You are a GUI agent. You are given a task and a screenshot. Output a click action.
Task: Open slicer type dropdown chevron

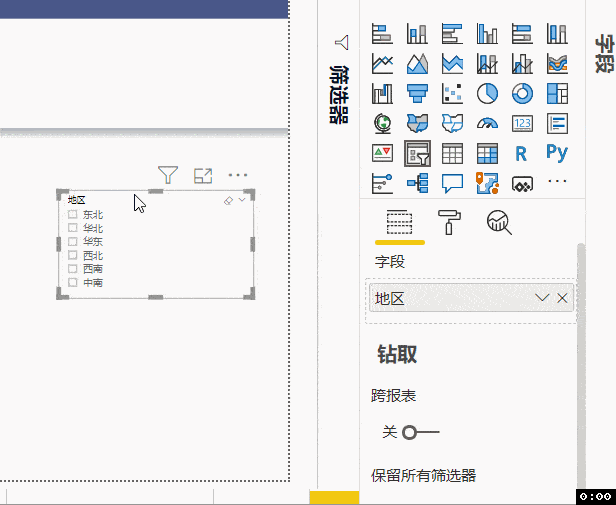pos(242,200)
